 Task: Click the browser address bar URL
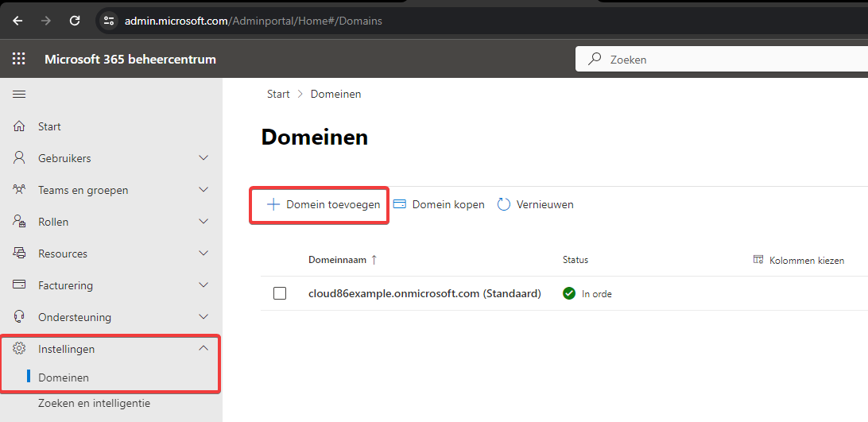tap(253, 21)
